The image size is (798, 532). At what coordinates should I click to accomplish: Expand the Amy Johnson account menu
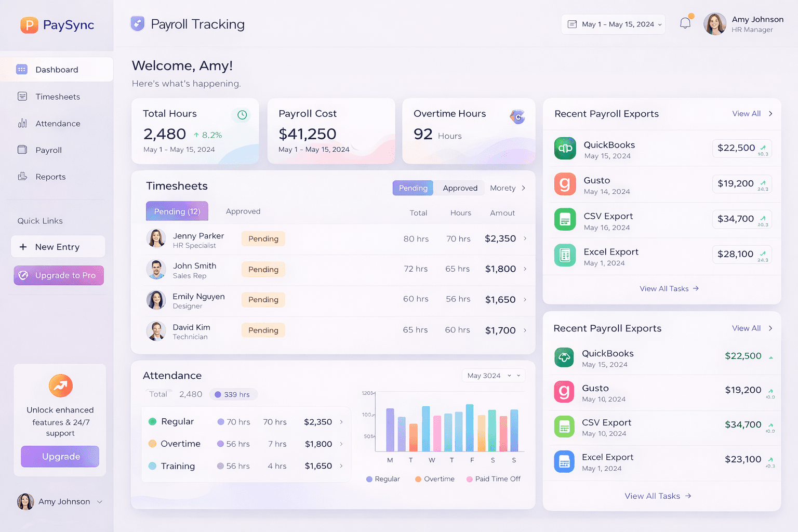(x=60, y=501)
